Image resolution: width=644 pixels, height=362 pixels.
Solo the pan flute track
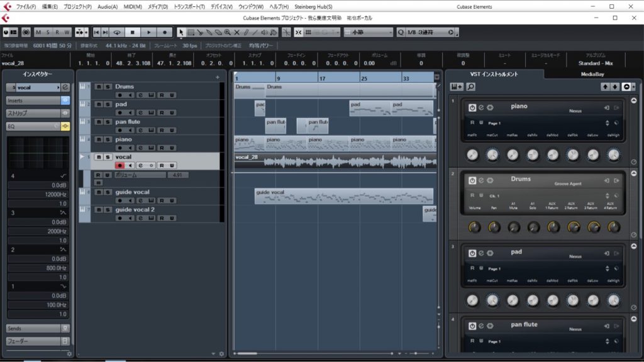point(108,122)
